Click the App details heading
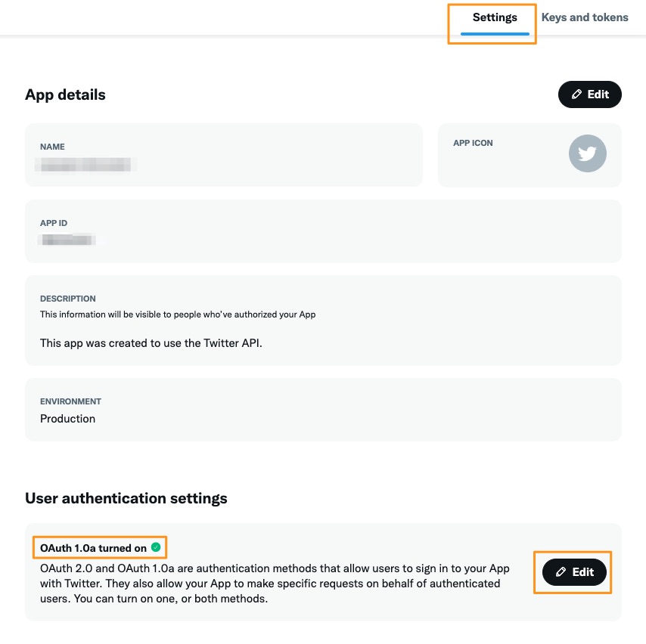 65,94
